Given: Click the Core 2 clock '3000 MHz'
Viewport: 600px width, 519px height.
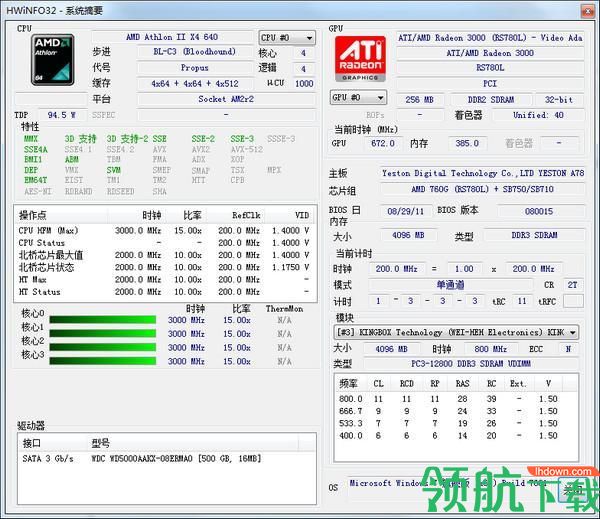Looking at the screenshot, I should coord(186,348).
